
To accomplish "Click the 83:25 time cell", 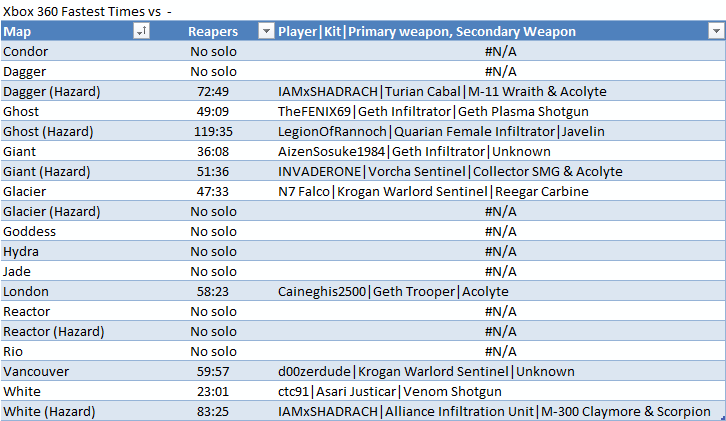I will (213, 411).
